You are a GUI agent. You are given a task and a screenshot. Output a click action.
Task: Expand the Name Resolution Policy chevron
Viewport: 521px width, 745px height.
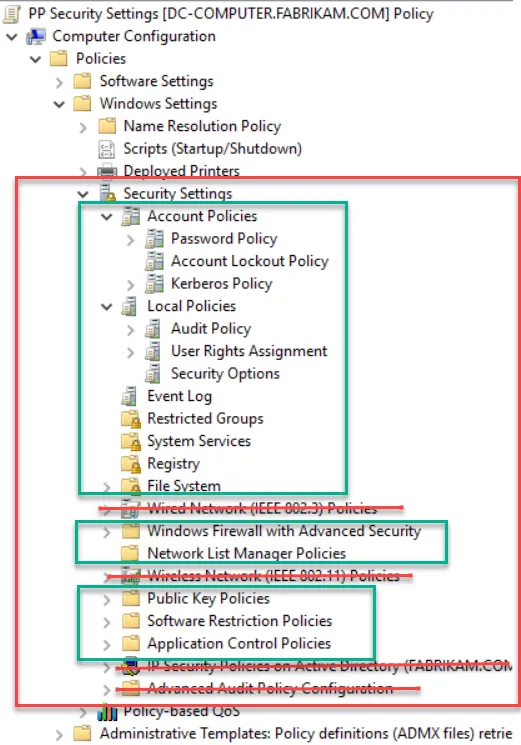click(x=84, y=127)
